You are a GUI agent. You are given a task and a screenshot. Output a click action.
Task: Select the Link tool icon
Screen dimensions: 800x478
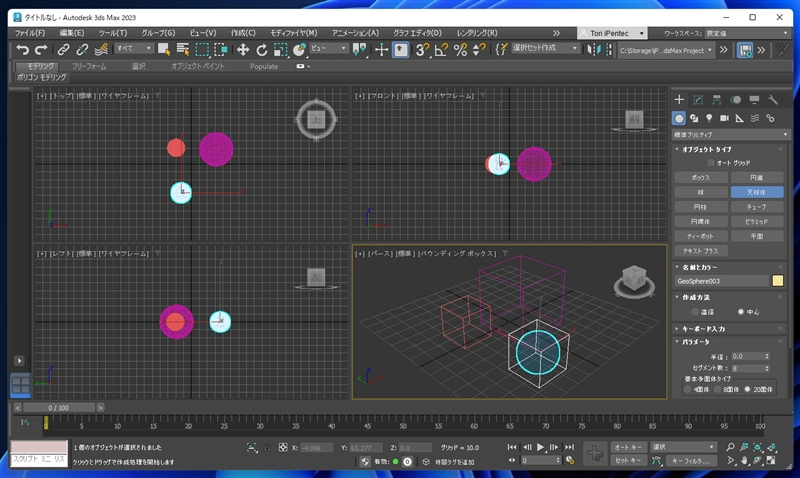(x=63, y=49)
